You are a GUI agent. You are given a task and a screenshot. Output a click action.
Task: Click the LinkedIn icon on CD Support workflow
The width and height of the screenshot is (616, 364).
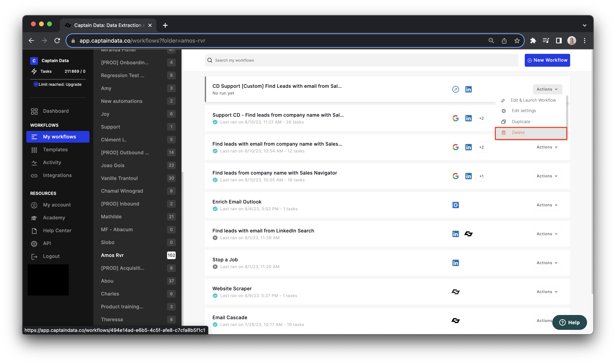pyautogui.click(x=468, y=89)
